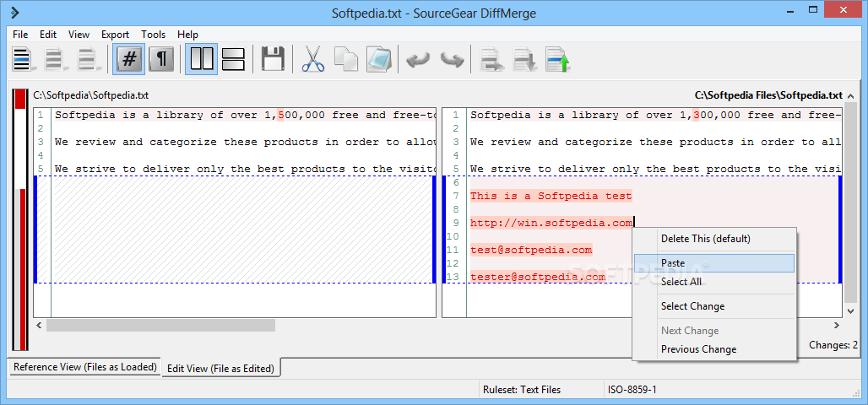The width and height of the screenshot is (868, 405).
Task: Click the second grayed display-mode toolbar icon
Action: [55, 59]
